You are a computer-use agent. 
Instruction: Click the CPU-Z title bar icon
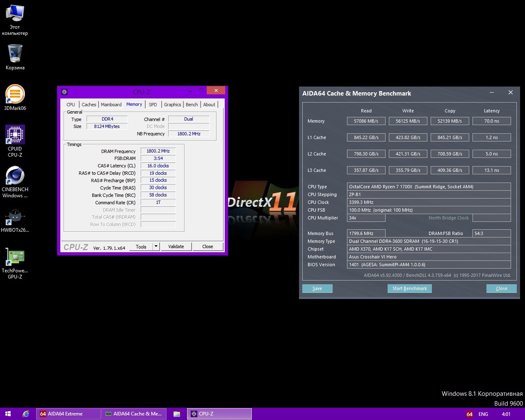pos(64,92)
